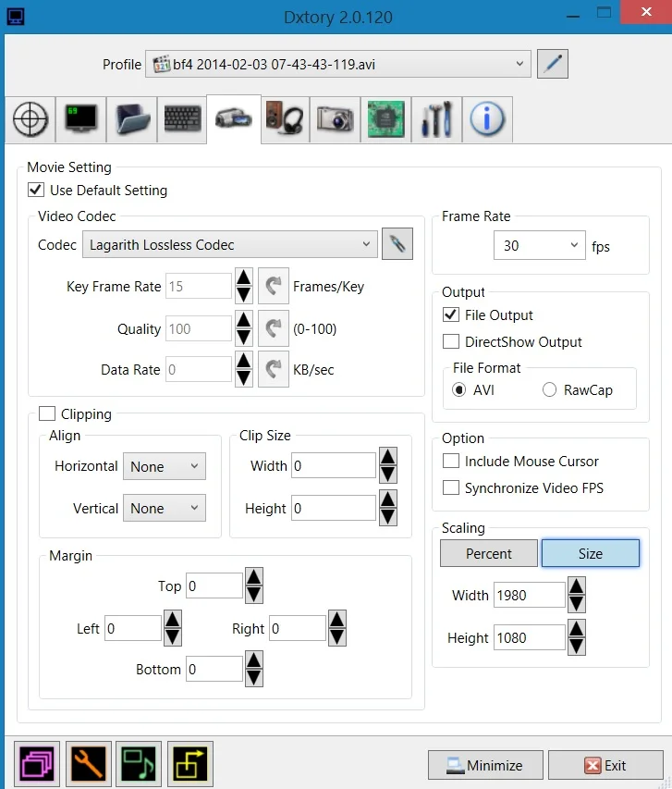The height and width of the screenshot is (789, 672).
Task: Click the Left margin input field
Action: [133, 628]
